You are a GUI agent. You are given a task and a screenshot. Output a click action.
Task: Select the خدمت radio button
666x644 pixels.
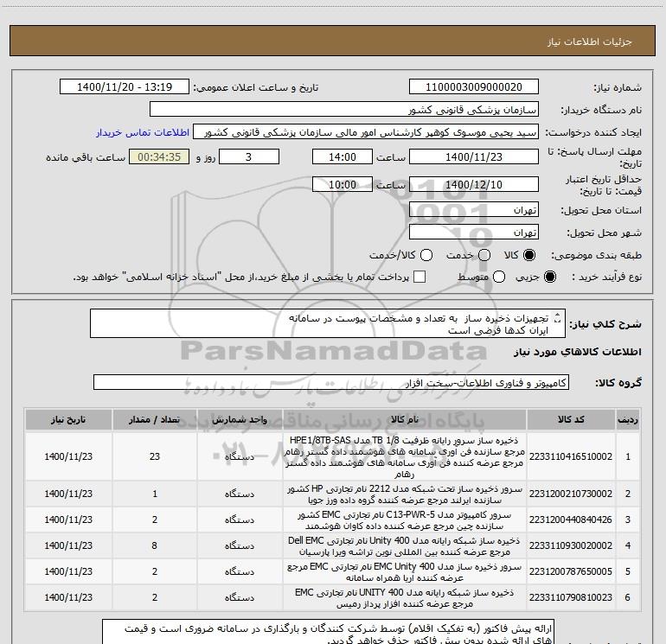[484, 255]
